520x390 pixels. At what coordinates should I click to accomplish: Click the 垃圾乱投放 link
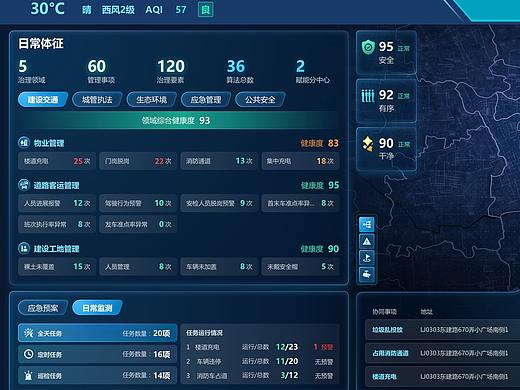pos(387,330)
